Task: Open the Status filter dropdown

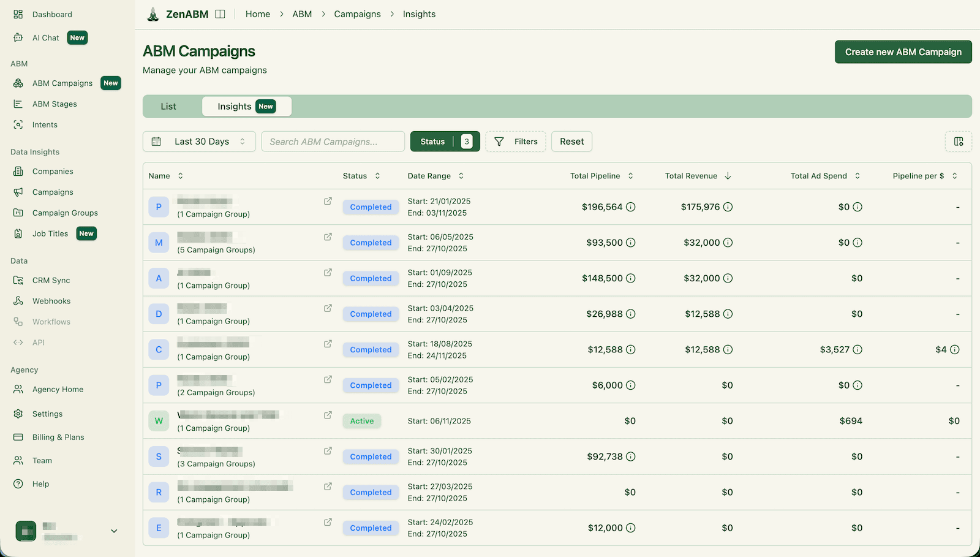Action: tap(445, 141)
